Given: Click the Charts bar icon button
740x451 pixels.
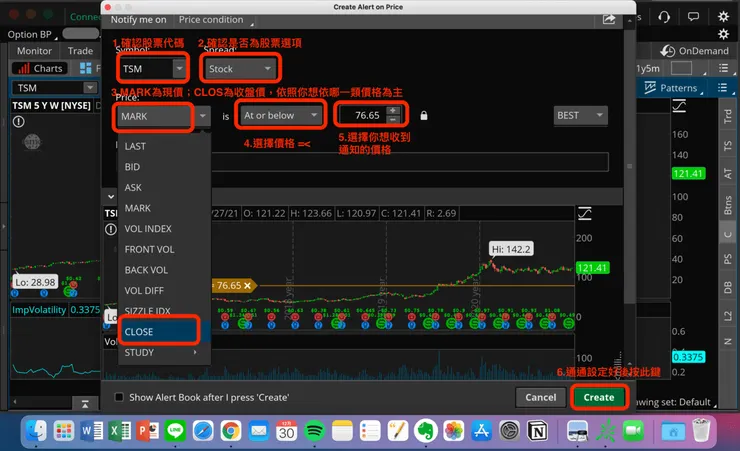Looking at the screenshot, I should tap(40, 68).
